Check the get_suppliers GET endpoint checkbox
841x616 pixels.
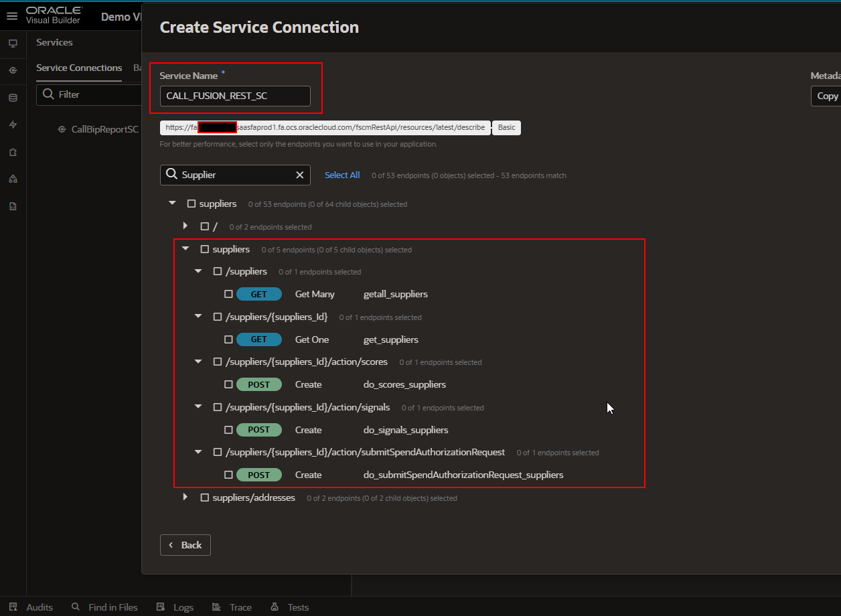point(228,339)
